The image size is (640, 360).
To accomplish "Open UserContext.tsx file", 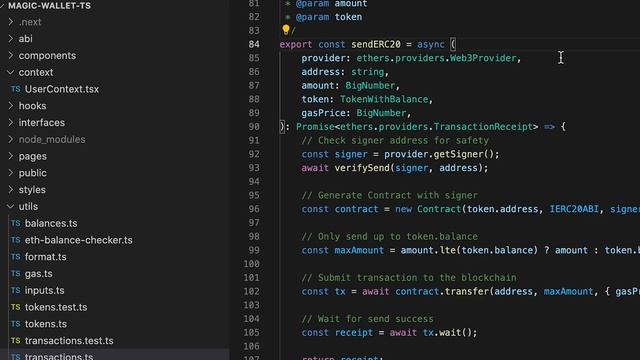I will click(62, 89).
